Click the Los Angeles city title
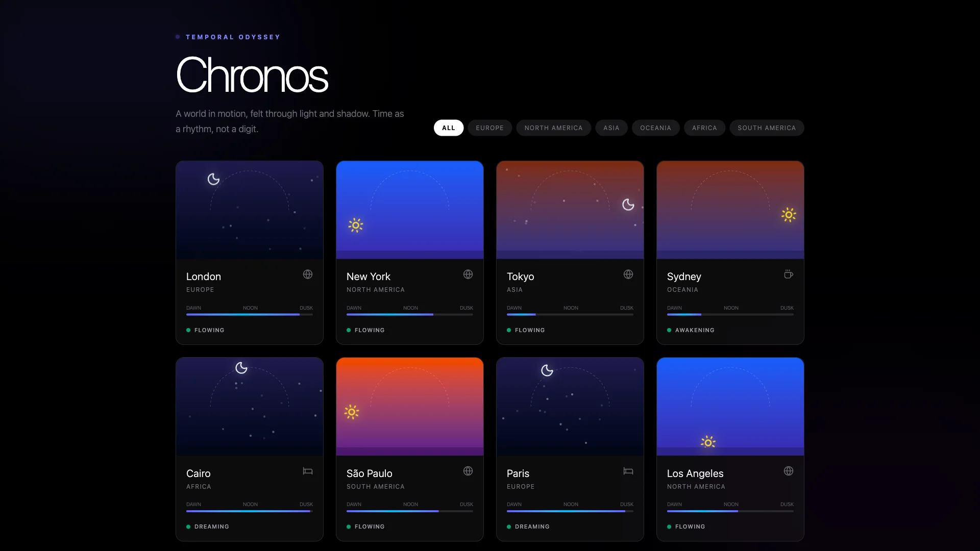This screenshot has width=980, height=551. click(x=695, y=473)
